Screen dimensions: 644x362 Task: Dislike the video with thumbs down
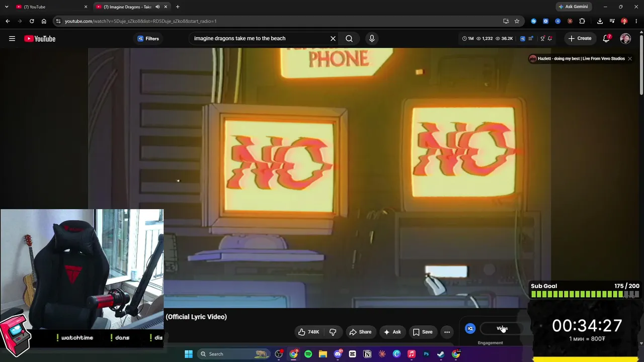click(x=333, y=332)
